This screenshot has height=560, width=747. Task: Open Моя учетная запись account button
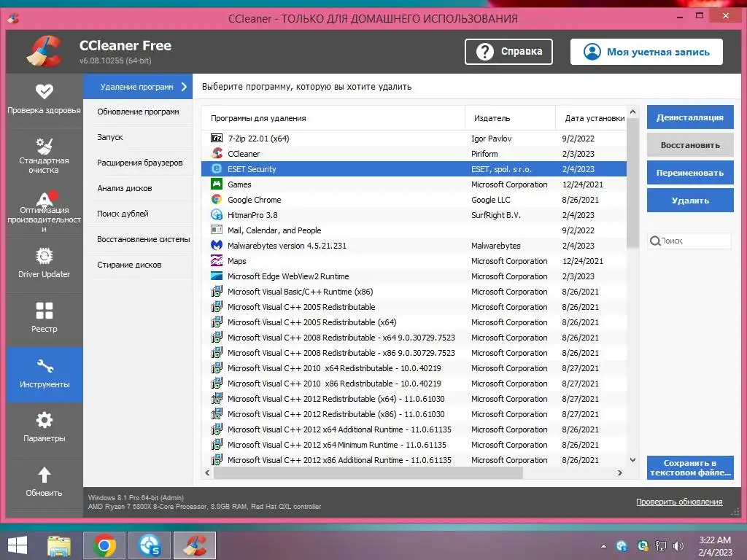pos(646,52)
